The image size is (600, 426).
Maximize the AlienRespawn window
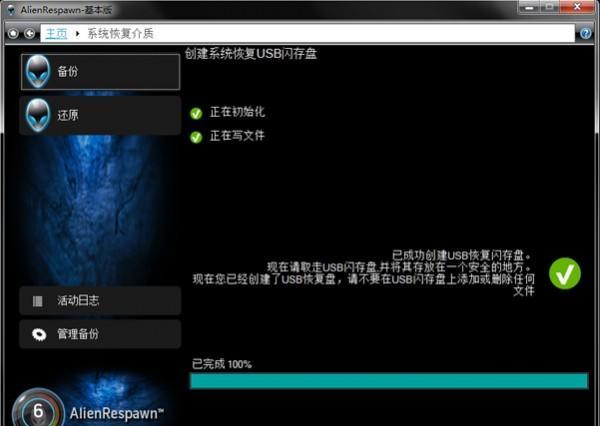[549, 7]
